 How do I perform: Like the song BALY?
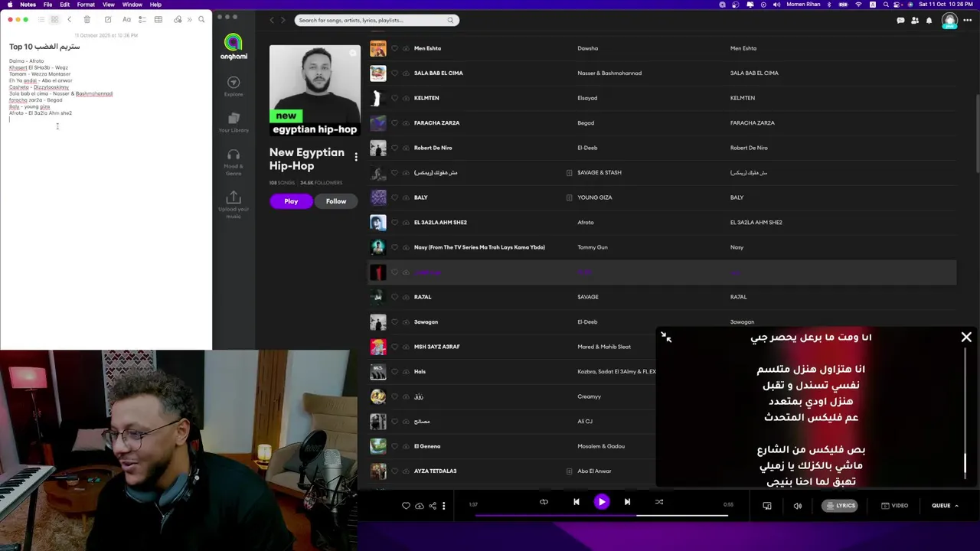(x=394, y=197)
